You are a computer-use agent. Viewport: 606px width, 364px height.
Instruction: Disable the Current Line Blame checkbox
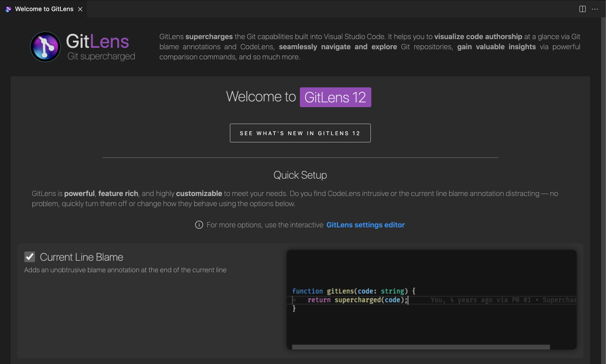30,256
